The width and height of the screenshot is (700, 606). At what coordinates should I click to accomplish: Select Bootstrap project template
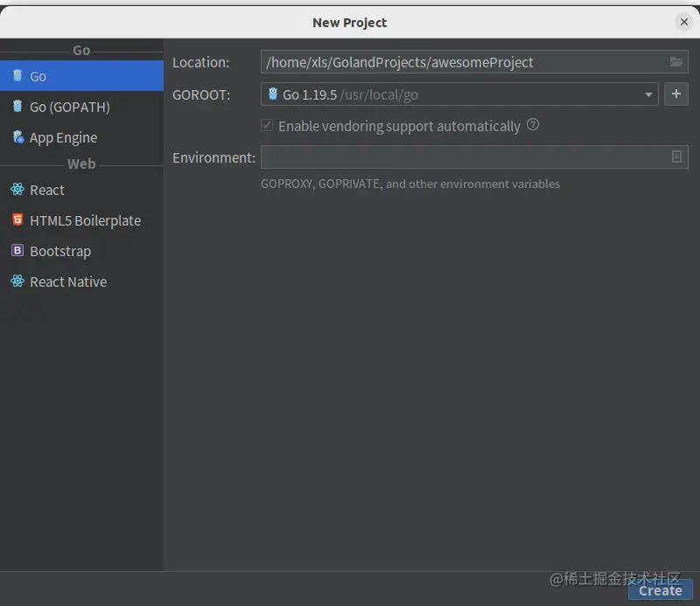pos(81,251)
